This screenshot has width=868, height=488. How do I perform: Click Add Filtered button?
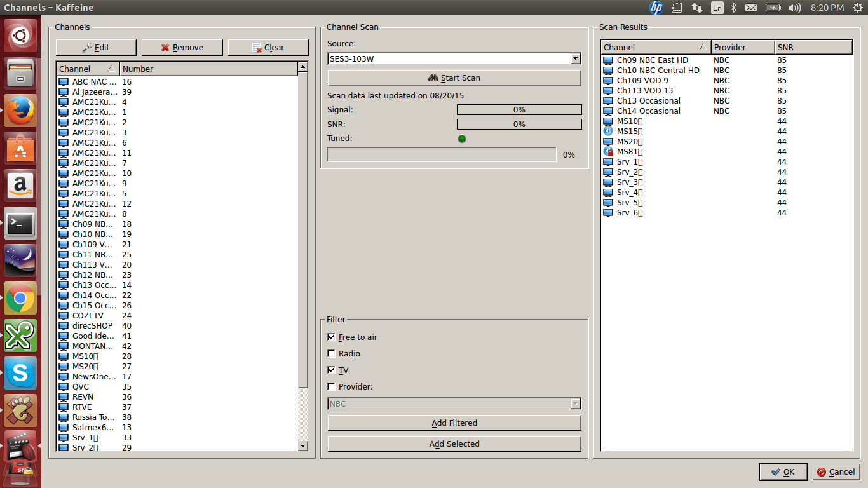(454, 423)
